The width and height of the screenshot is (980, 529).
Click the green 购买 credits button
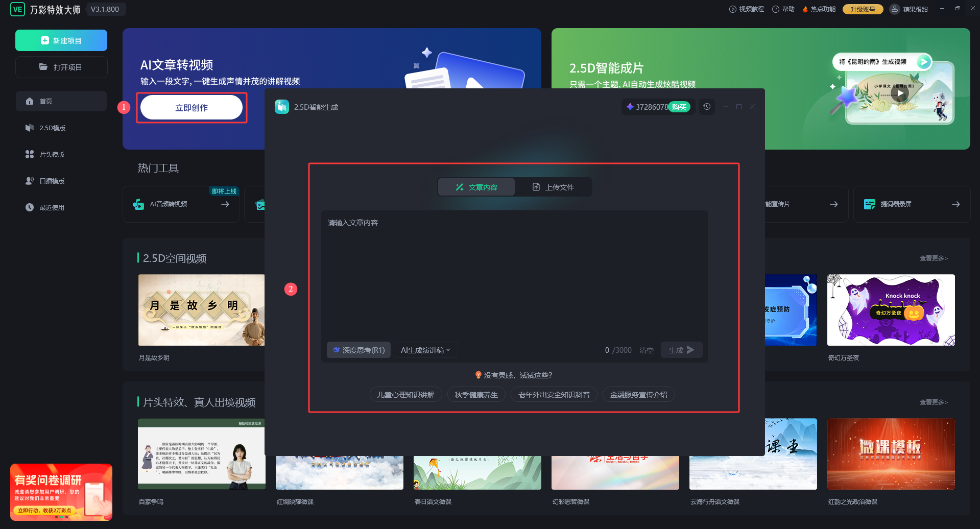(x=679, y=107)
